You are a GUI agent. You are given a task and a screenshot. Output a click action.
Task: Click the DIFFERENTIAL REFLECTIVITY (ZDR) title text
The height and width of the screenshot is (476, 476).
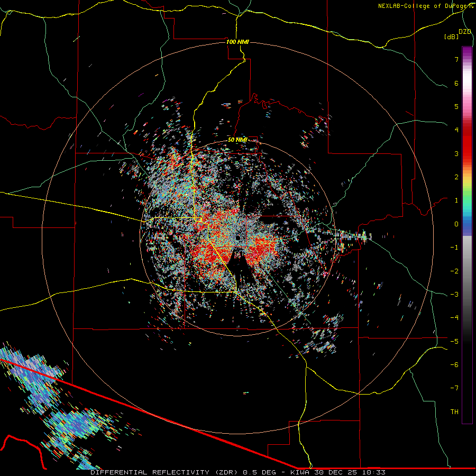pos(165,472)
